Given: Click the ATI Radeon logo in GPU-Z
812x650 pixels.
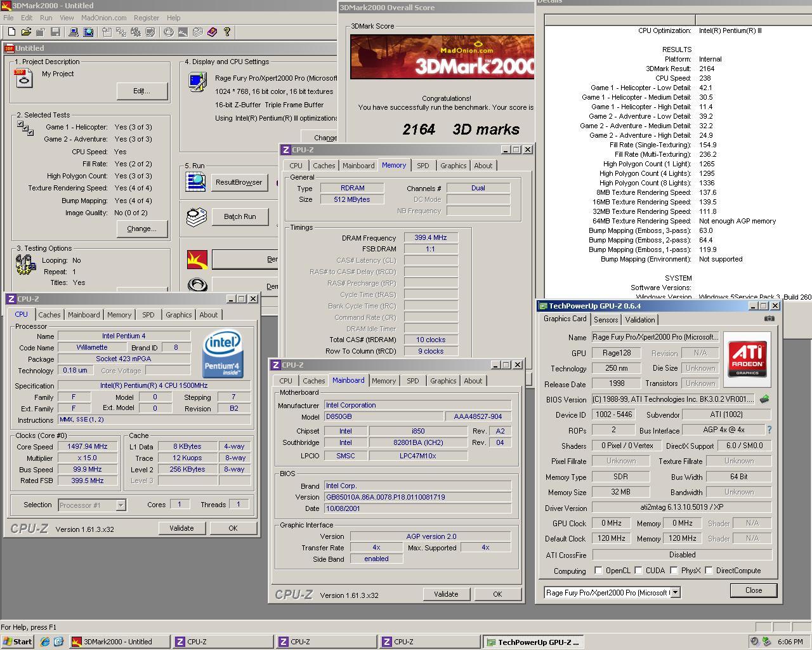Looking at the screenshot, I should tap(747, 359).
